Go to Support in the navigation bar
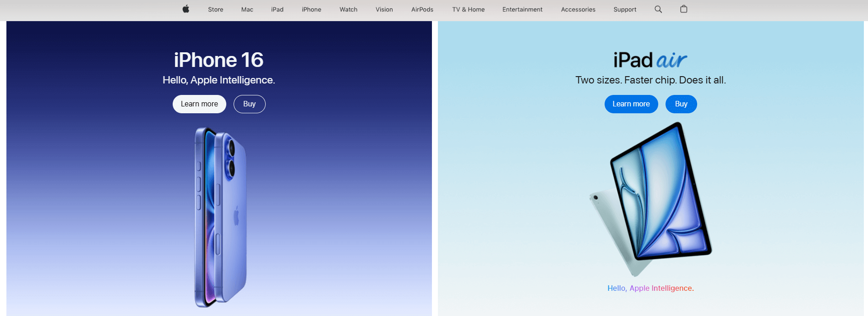Screen dimensions: 868x316 (625, 9)
